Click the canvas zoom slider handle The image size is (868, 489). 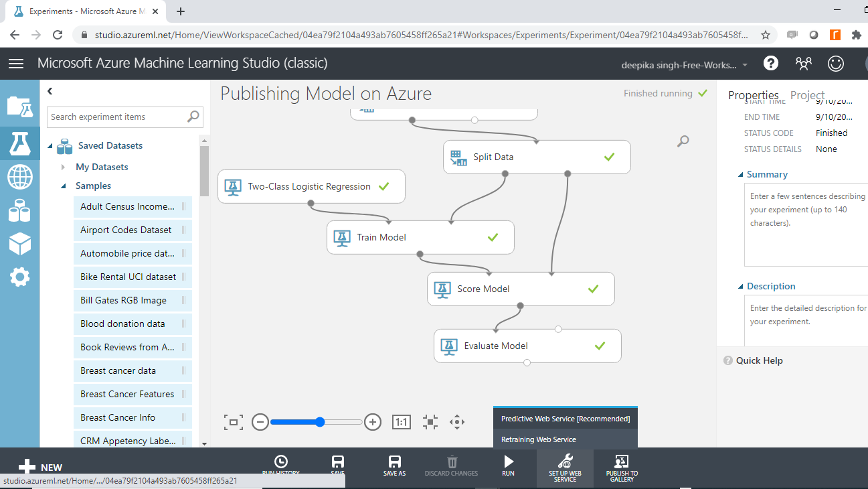320,422
